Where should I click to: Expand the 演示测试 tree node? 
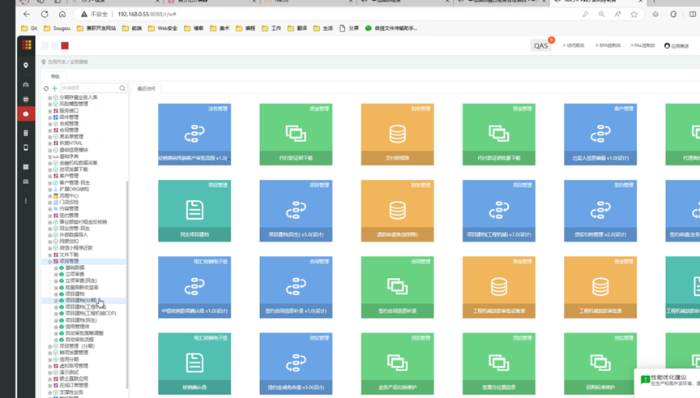tap(50, 373)
